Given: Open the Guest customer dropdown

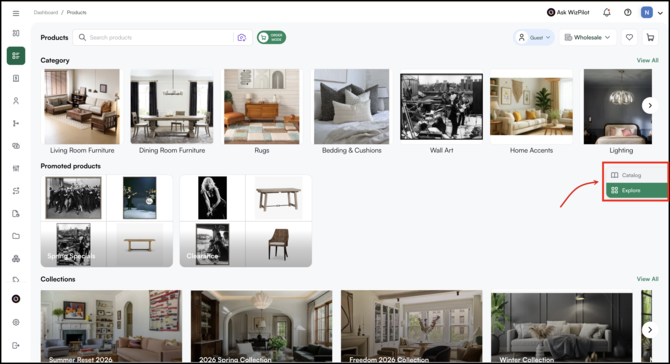Looking at the screenshot, I should (534, 38).
